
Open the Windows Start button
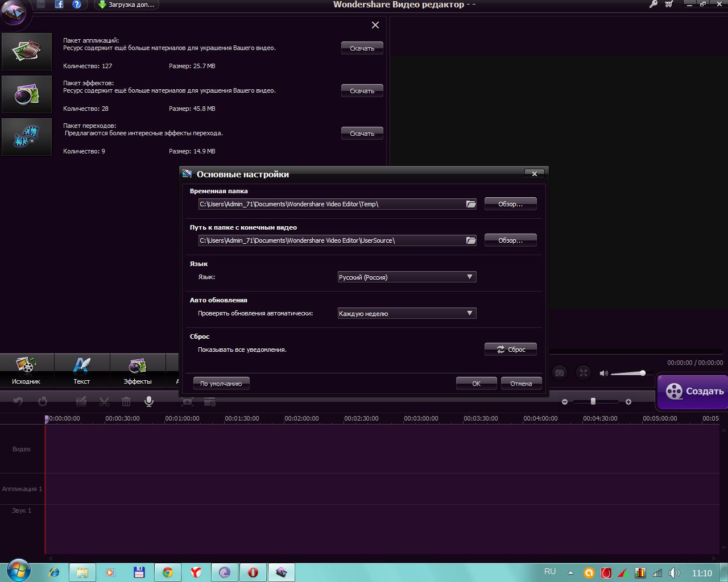pos(18,572)
